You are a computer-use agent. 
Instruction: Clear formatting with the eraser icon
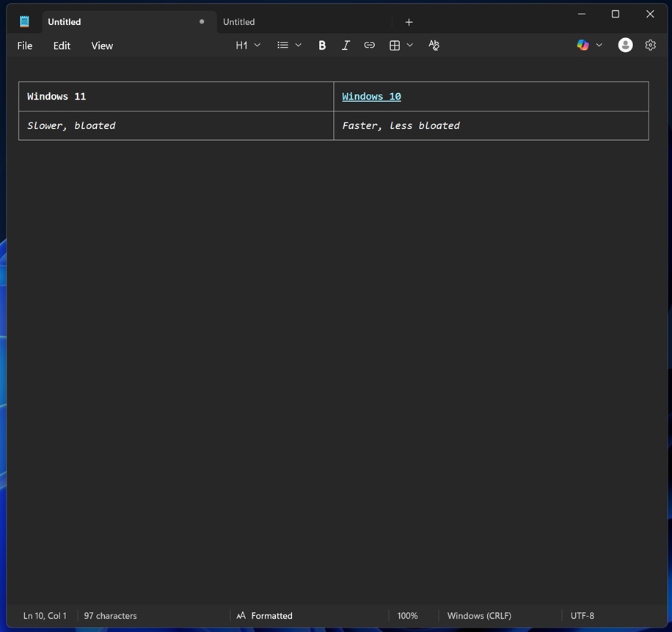point(434,44)
